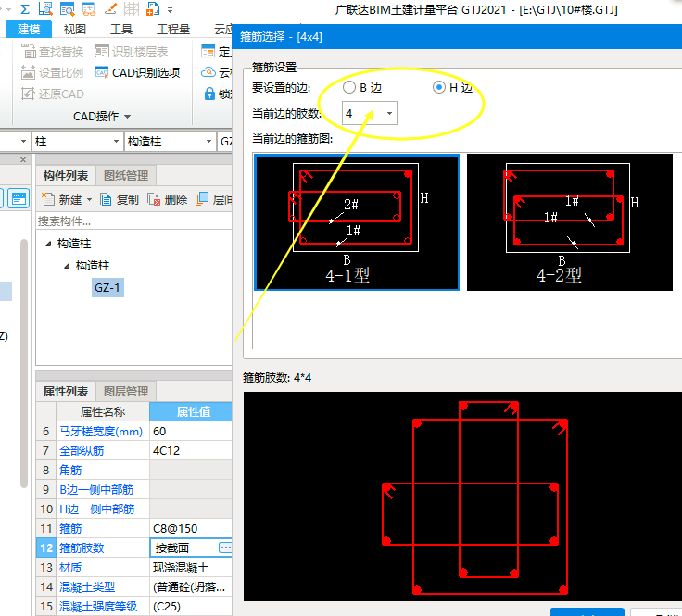
Task: Click the document with orange plus icon
Action: [152, 8]
